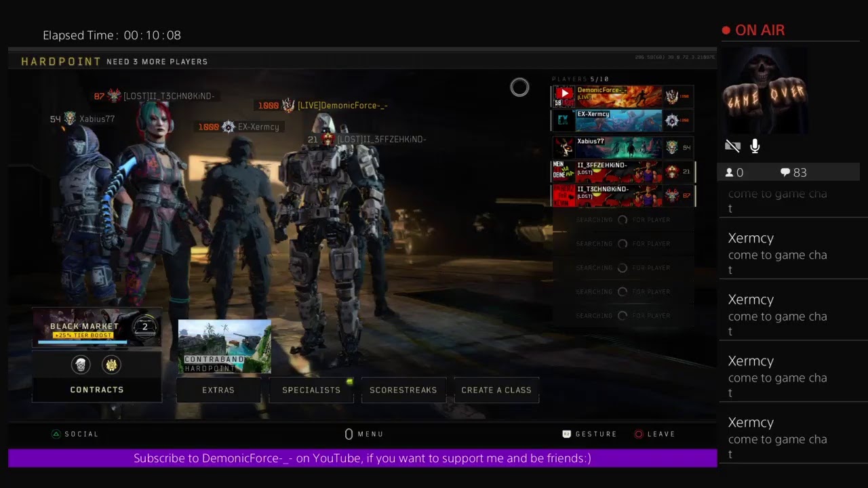Click Xabius77's skull emblem icon
Screen dimensions: 868x488
(x=564, y=147)
